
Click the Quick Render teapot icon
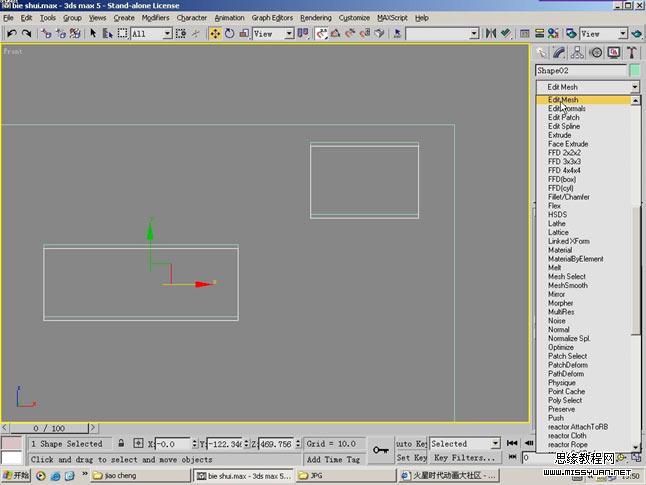tap(637, 33)
